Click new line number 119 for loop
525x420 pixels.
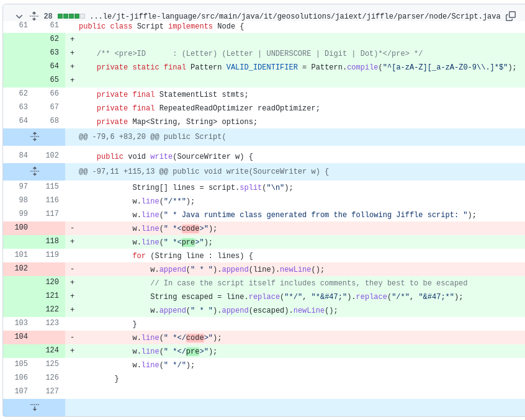(x=52, y=255)
